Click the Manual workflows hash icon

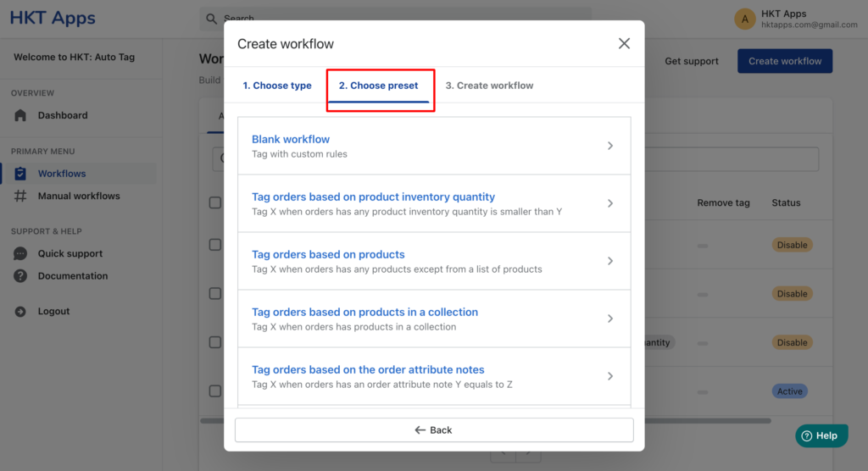[20, 196]
